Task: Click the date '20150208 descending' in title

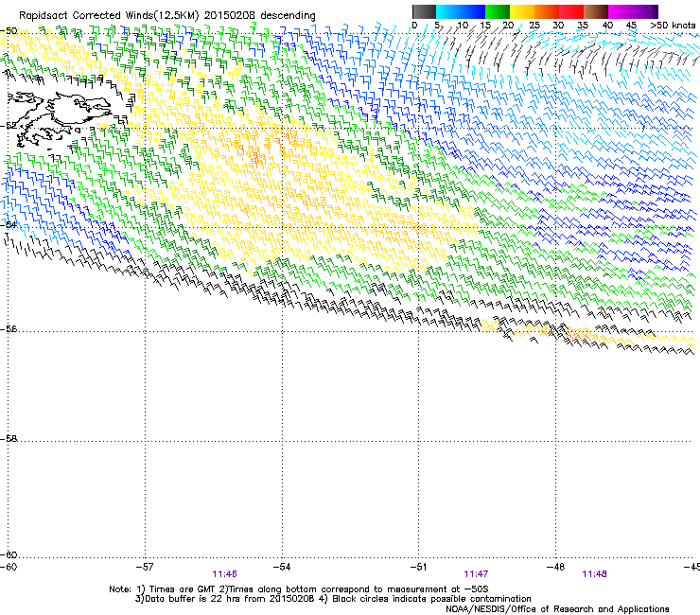Action: pyautogui.click(x=260, y=16)
